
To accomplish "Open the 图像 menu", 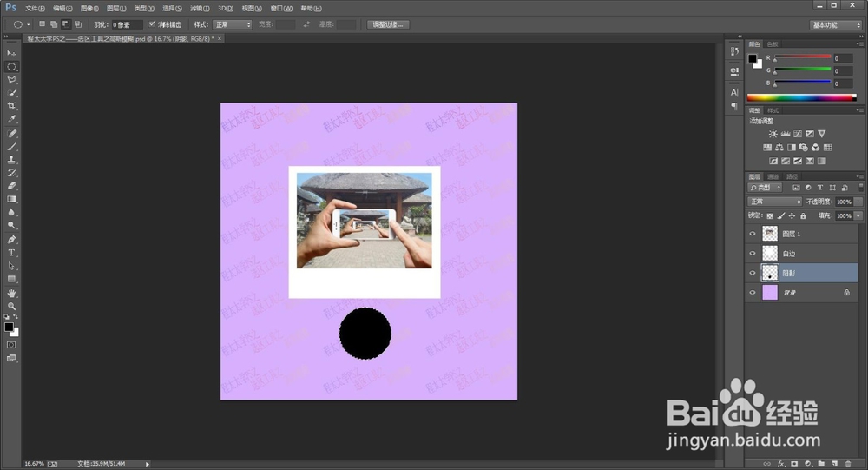I will point(89,9).
